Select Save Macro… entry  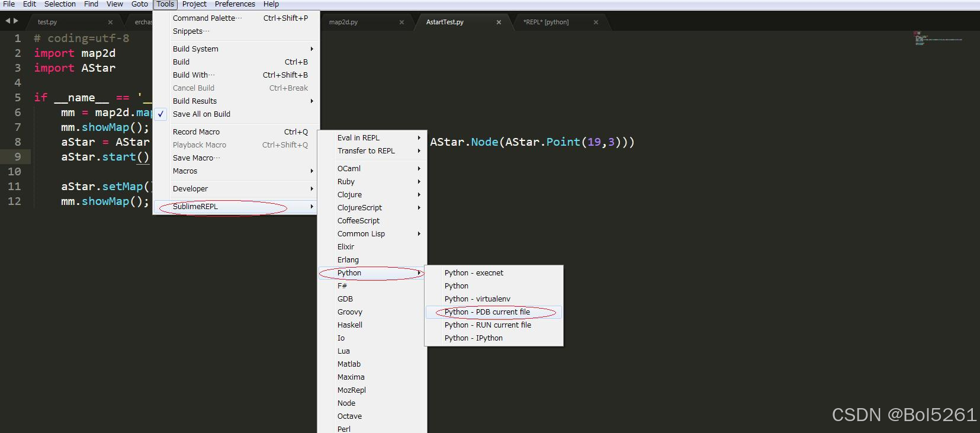coord(236,158)
